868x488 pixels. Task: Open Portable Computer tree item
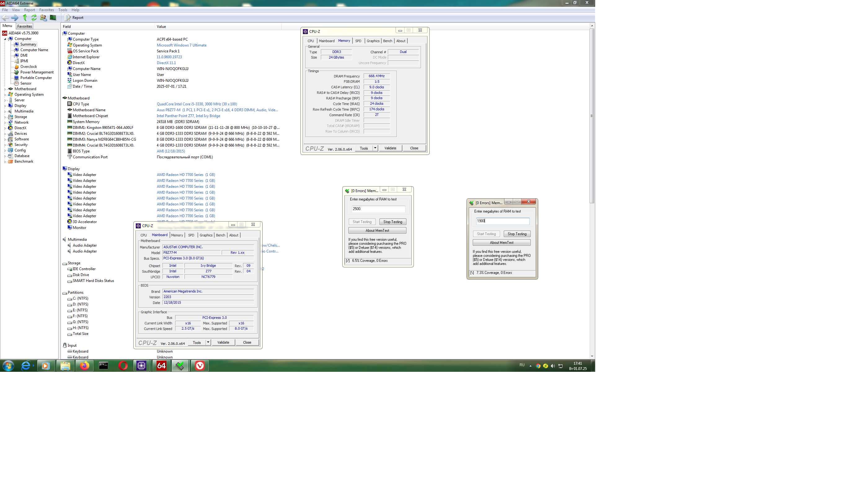pos(36,78)
